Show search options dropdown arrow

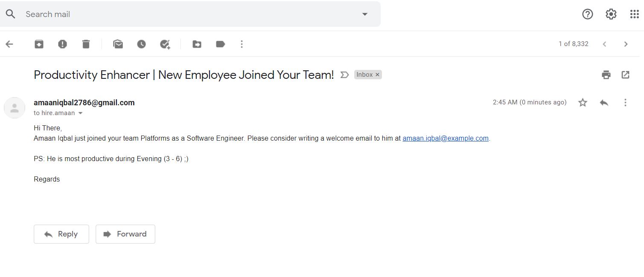(365, 14)
